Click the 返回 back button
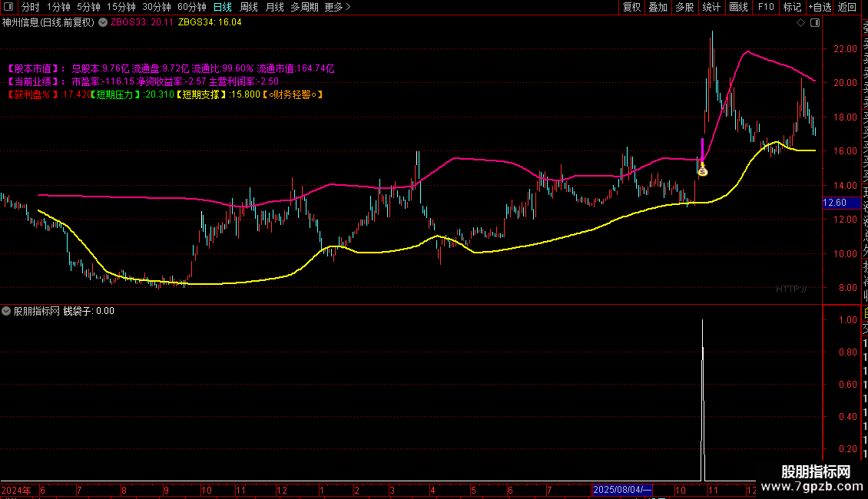This screenshot has width=868, height=499. click(x=847, y=7)
